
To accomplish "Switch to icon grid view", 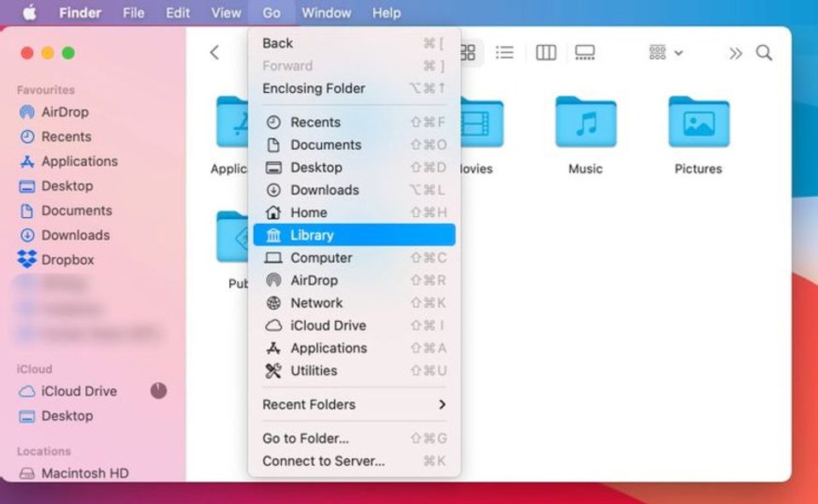I will tap(468, 53).
